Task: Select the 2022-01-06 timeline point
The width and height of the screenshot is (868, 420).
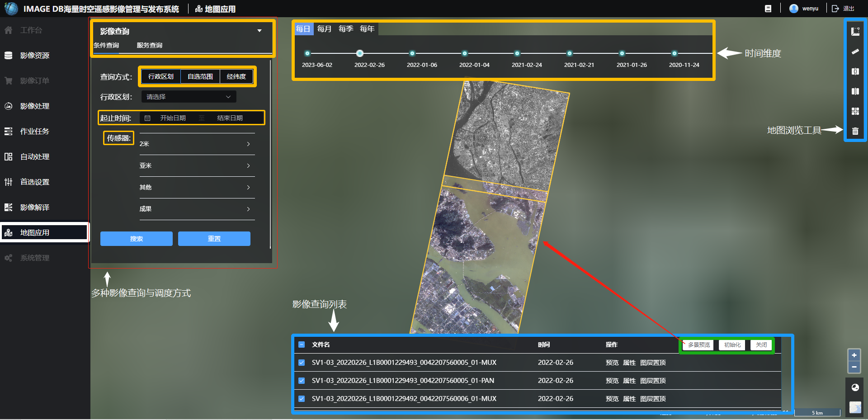Action: click(x=412, y=53)
